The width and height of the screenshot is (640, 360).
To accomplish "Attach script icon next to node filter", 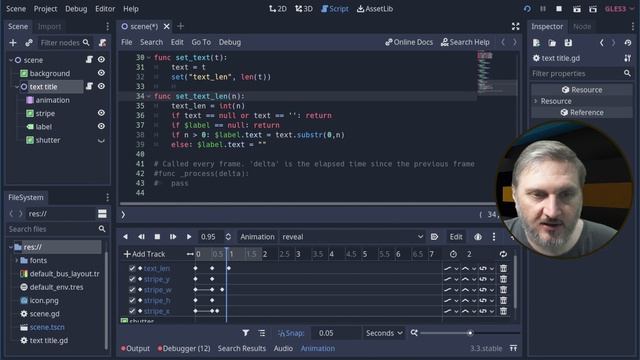I will click(x=102, y=42).
